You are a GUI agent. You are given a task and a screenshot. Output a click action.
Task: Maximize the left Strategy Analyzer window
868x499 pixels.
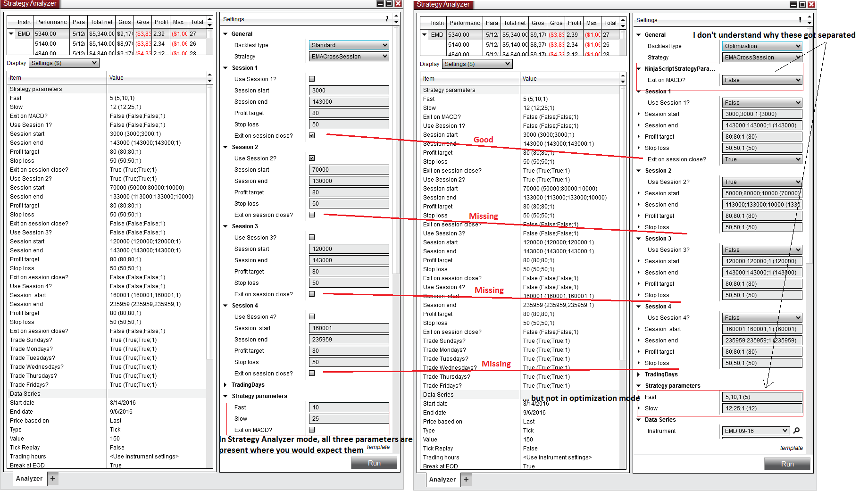coord(389,3)
